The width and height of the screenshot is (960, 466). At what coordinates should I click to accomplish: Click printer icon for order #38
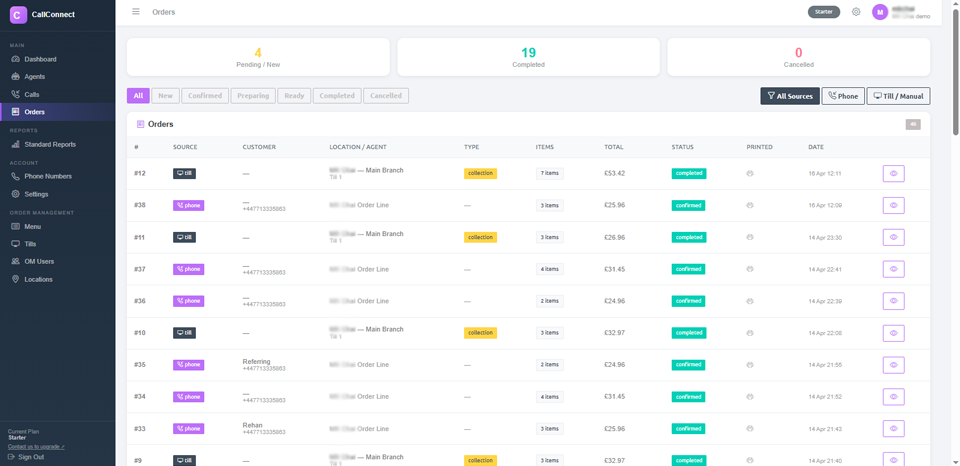coord(750,205)
